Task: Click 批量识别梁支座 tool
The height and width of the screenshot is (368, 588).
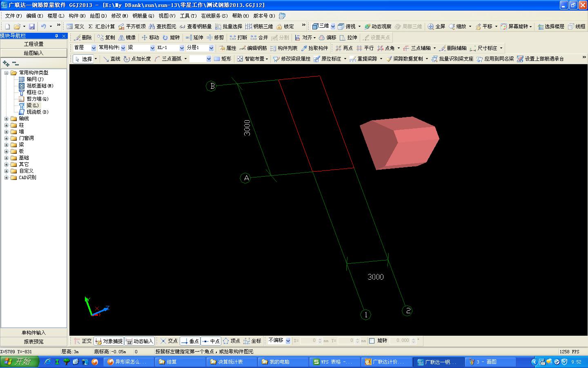Action: (452, 58)
